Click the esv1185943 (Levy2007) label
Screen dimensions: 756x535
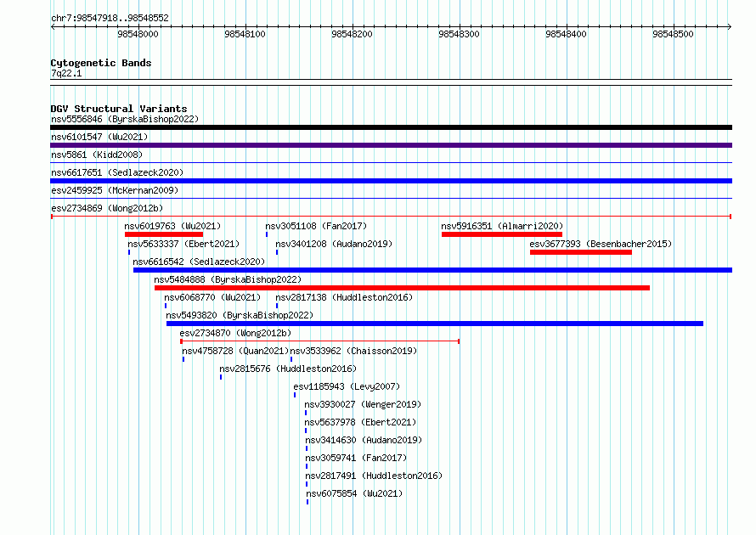pos(347,386)
